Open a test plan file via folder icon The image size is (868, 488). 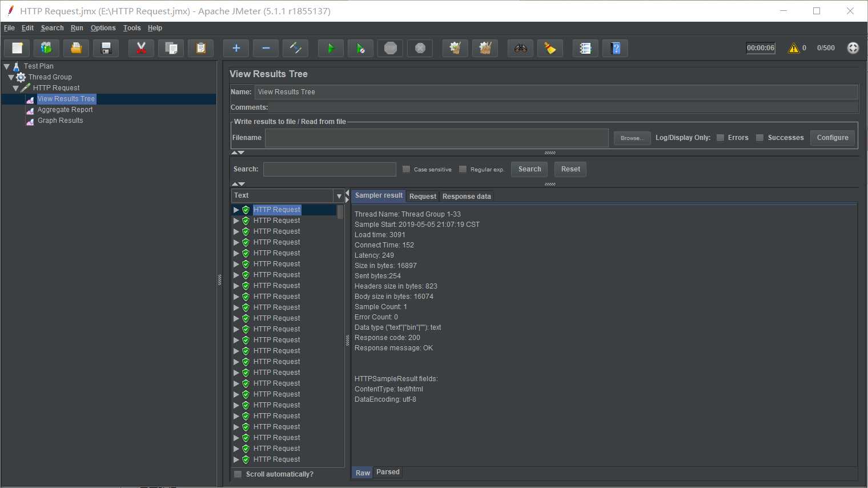click(x=77, y=48)
